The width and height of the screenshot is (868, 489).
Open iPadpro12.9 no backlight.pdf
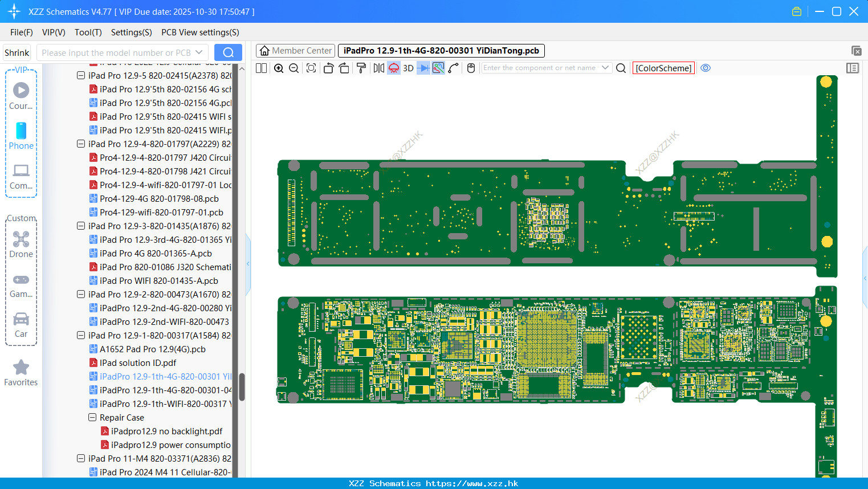point(161,431)
